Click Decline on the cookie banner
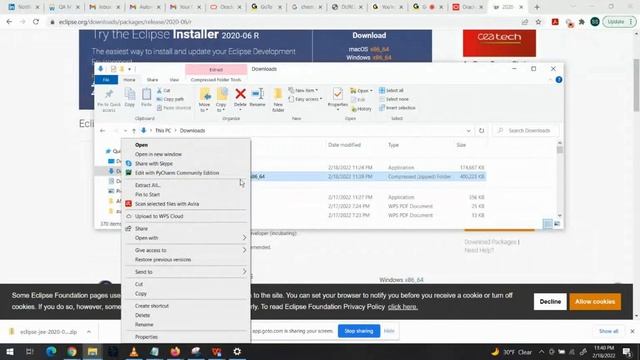Viewport: 640px width, 360px height. (550, 302)
